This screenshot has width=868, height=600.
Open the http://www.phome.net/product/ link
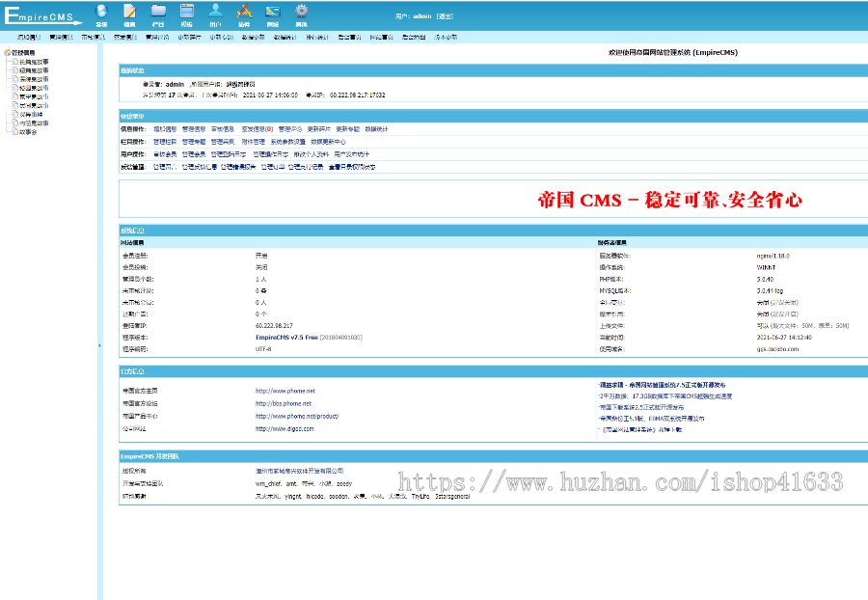[x=297, y=416]
